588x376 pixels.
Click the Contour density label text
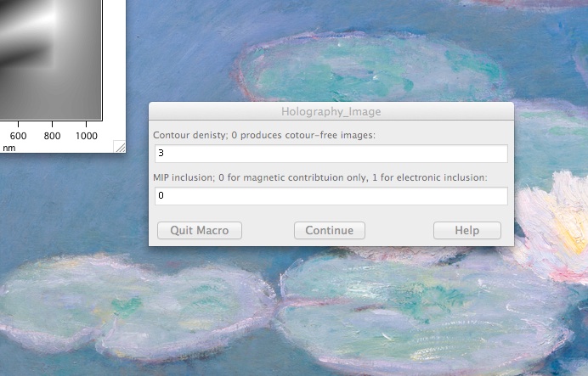[263, 135]
